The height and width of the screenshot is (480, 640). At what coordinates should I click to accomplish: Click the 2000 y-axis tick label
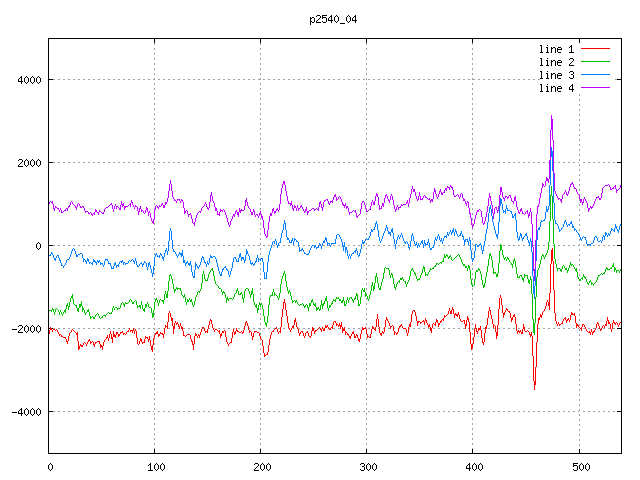pyautogui.click(x=27, y=163)
